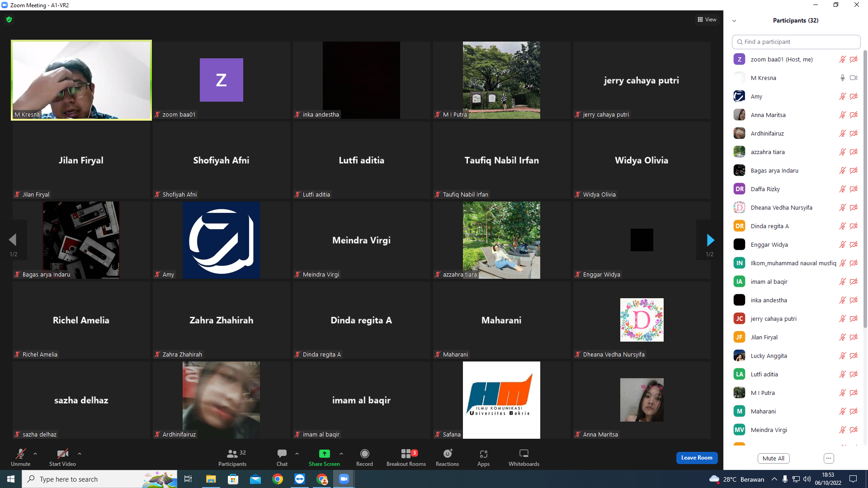This screenshot has height=488, width=868.
Task: Click the Mute All button
Action: click(774, 458)
